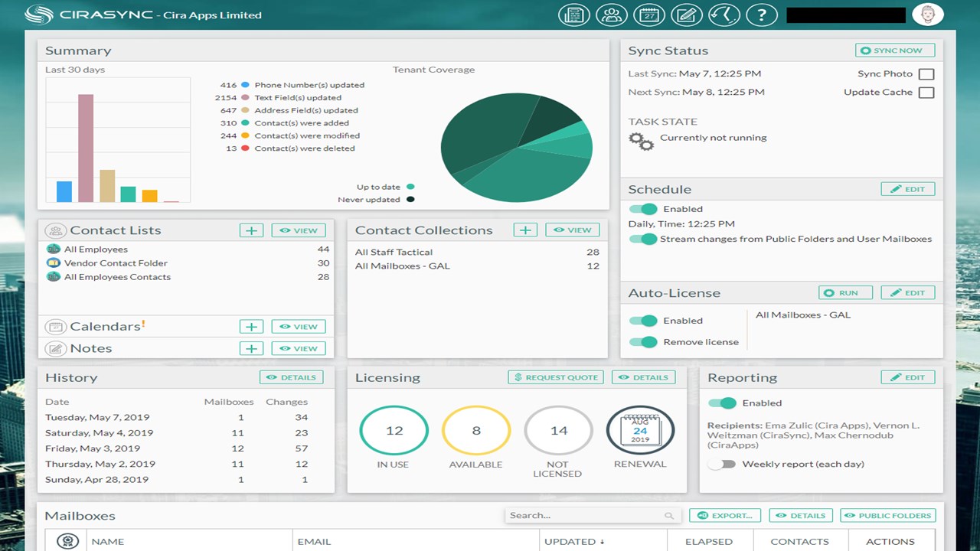Click the task state gears icon
The height and width of the screenshot is (551, 980).
[641, 141]
